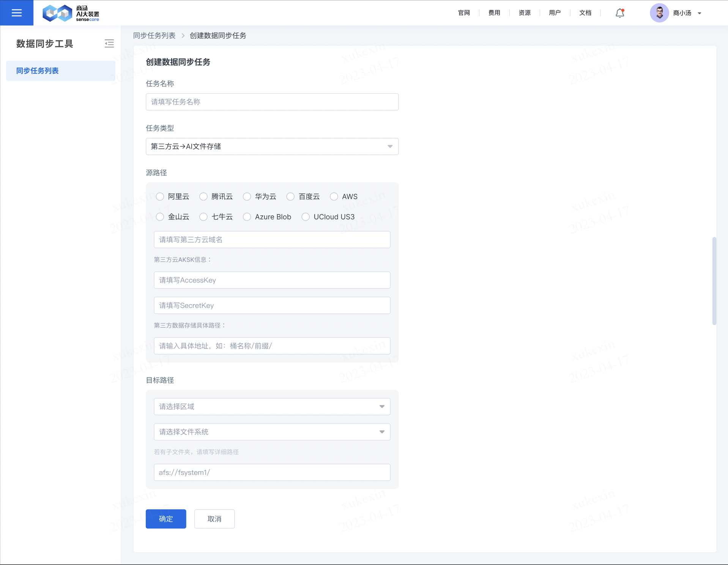Expand the 商小汤 account menu arrow
The image size is (728, 565).
point(700,13)
